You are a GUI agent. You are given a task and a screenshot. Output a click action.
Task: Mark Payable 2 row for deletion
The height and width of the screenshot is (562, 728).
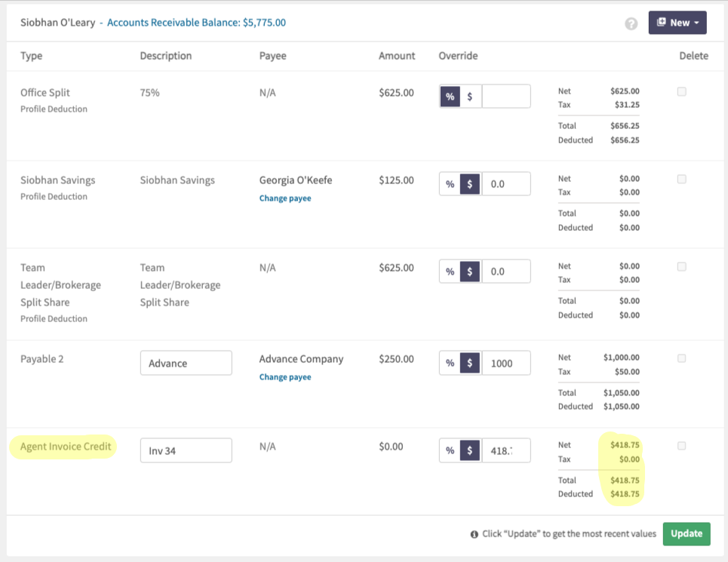pos(681,358)
